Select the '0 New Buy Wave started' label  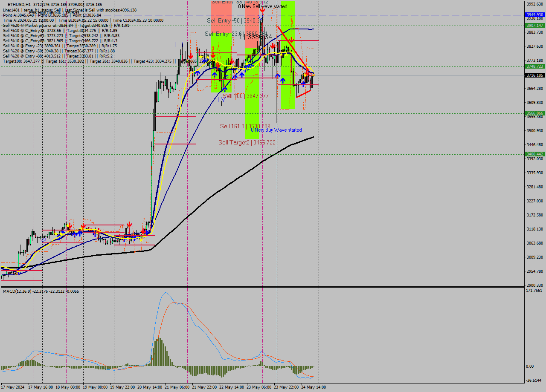pyautogui.click(x=277, y=130)
